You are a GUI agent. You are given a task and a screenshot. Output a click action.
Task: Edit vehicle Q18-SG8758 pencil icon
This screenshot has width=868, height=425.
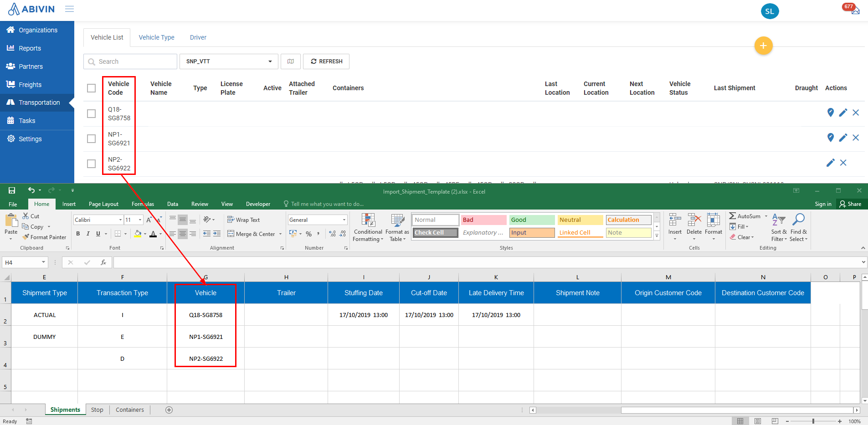pyautogui.click(x=843, y=113)
